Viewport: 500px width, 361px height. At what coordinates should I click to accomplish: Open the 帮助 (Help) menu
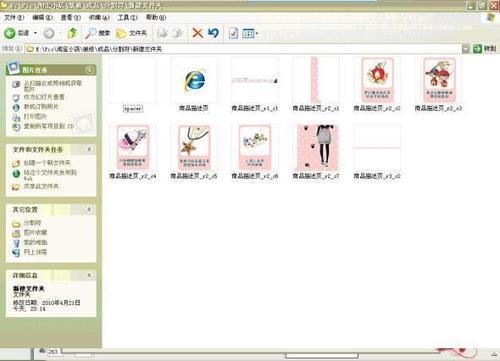coord(156,17)
